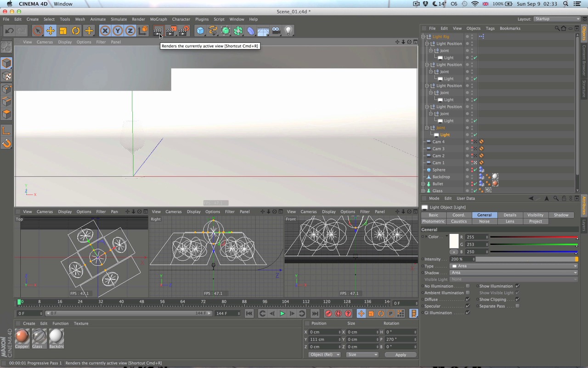Add a Cube primitive object
The image size is (588, 368).
pyautogui.click(x=200, y=31)
